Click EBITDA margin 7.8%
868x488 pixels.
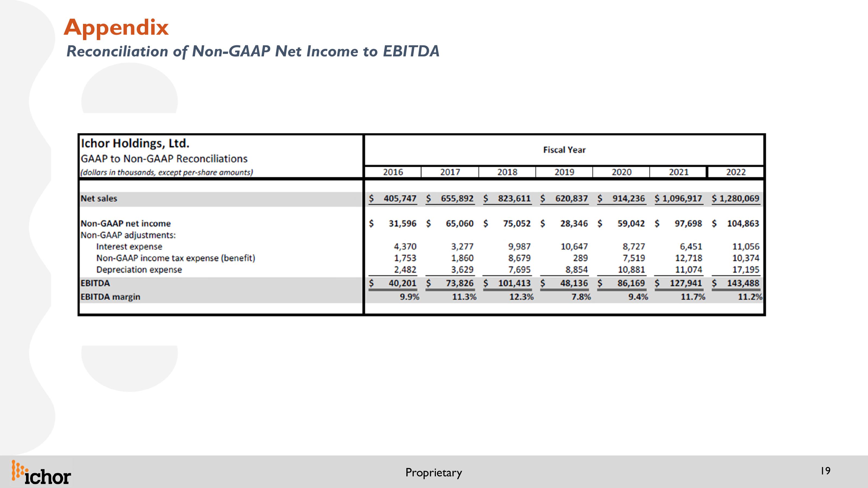(581, 297)
